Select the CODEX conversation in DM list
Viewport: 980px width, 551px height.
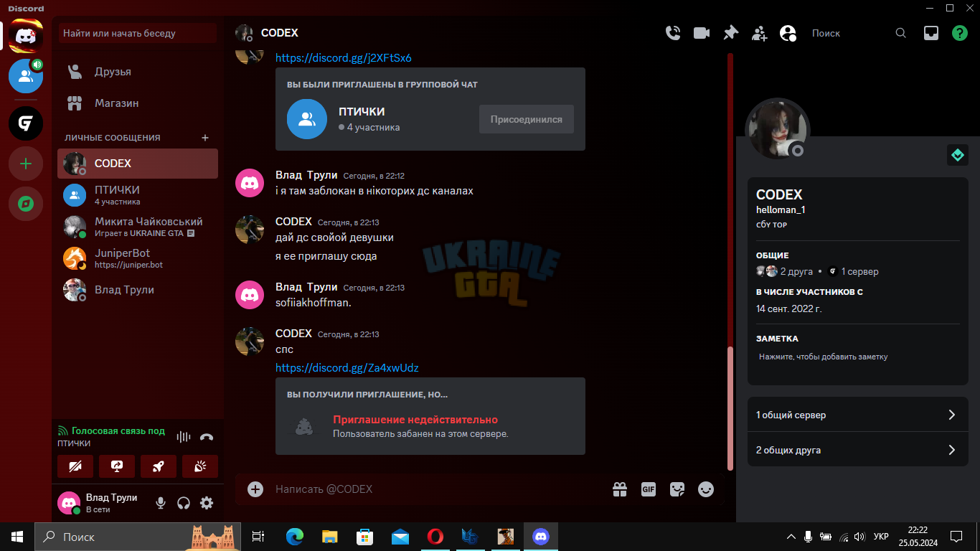click(x=138, y=164)
